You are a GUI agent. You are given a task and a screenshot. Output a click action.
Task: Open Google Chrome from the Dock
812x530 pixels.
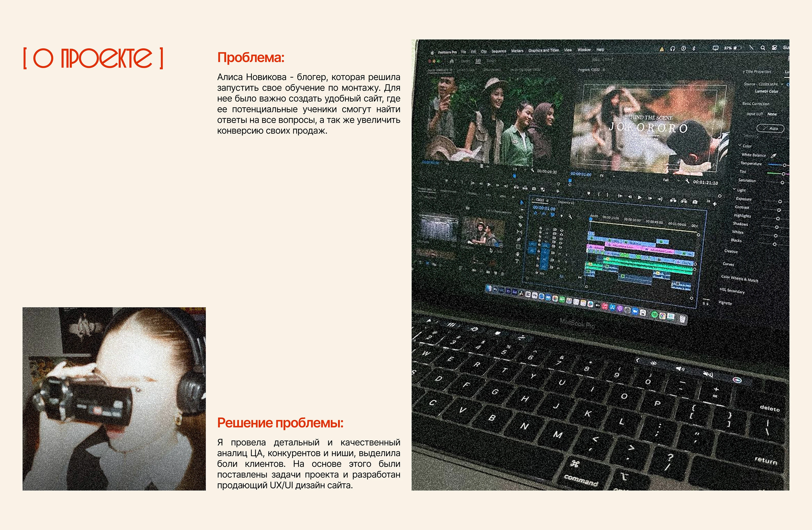[x=662, y=316]
